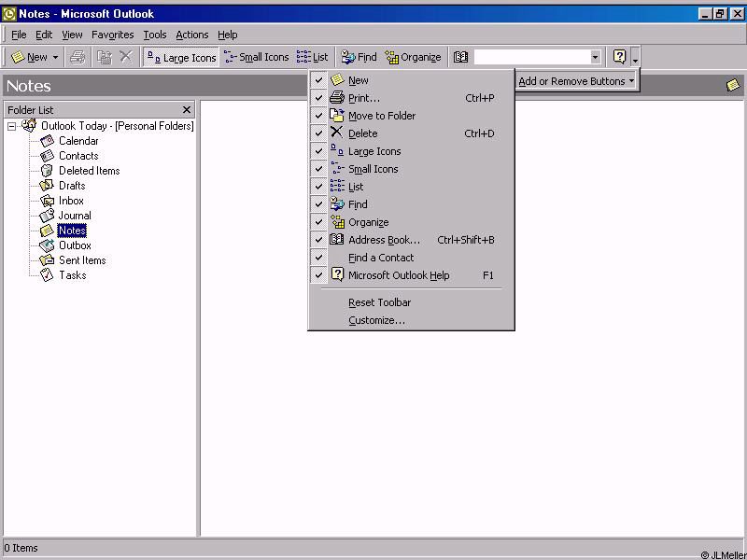
Task: Switch to Small Icons view in toolbar
Action: pos(257,57)
